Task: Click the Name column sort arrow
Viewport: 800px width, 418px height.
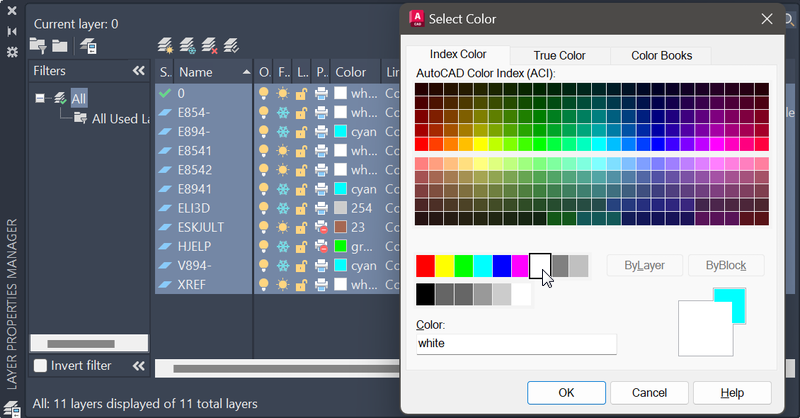Action: coord(245,72)
